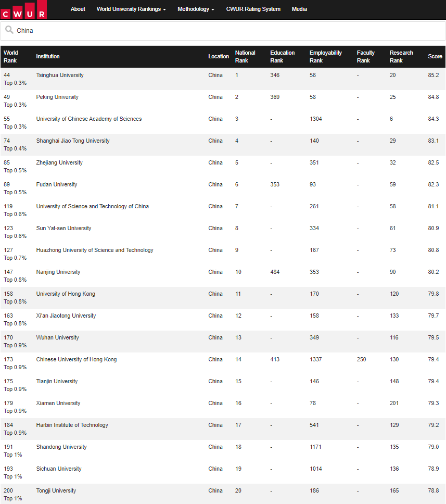Sort by Research Rank header
The image size is (446, 504).
(401, 57)
